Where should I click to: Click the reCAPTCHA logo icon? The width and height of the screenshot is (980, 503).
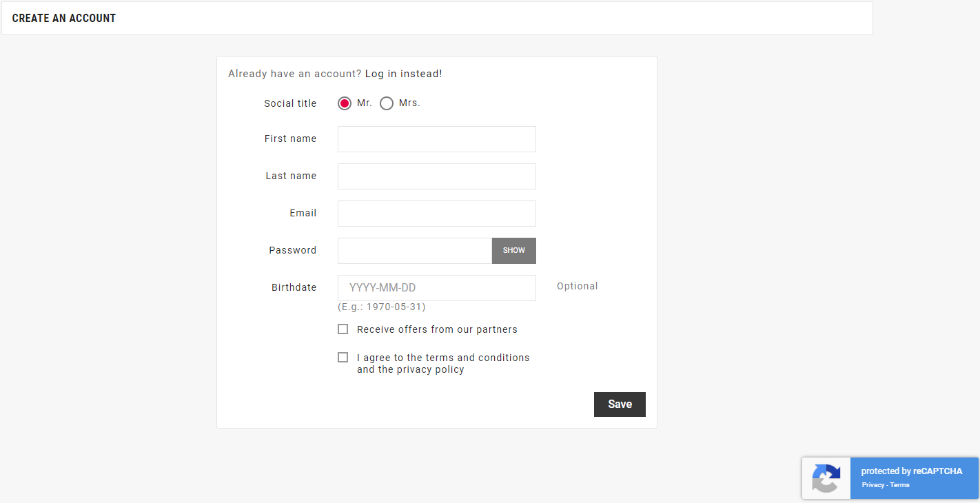tap(826, 478)
